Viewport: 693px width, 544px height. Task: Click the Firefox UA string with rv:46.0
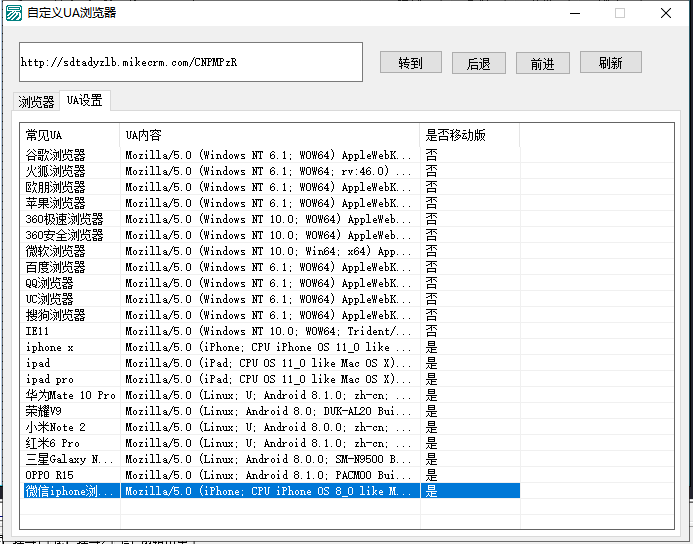coord(268,171)
